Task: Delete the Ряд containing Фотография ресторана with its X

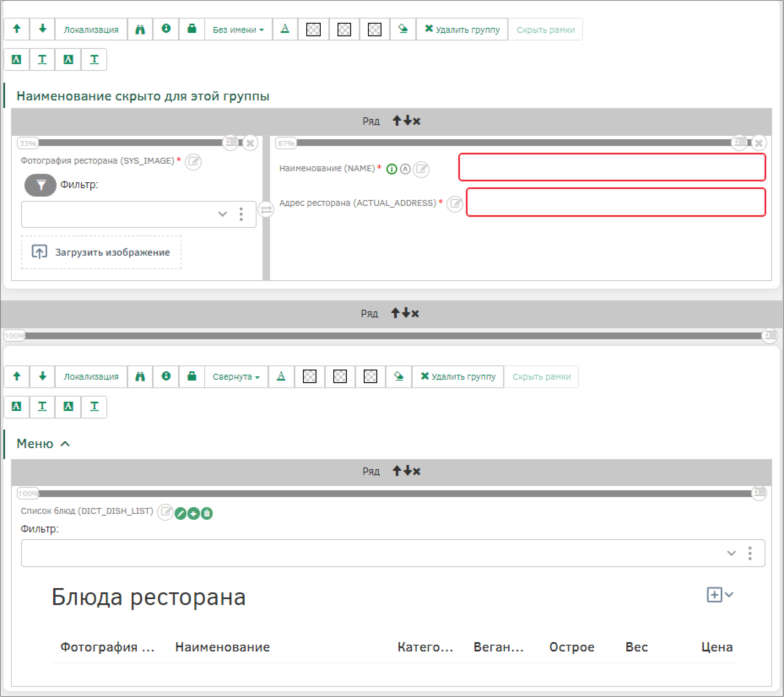Action: pyautogui.click(x=416, y=122)
